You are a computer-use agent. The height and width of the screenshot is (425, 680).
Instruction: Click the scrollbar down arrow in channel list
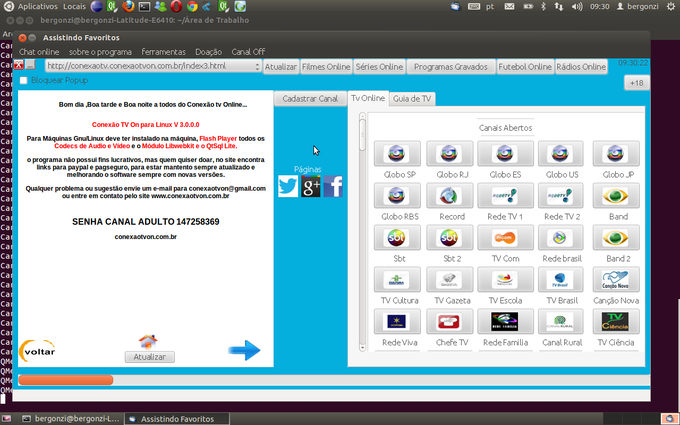(363, 347)
